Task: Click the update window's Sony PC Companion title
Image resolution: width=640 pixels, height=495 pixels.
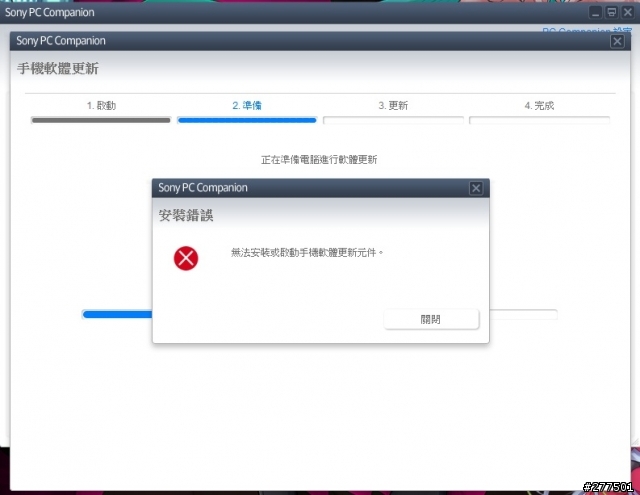Action: coord(61,41)
